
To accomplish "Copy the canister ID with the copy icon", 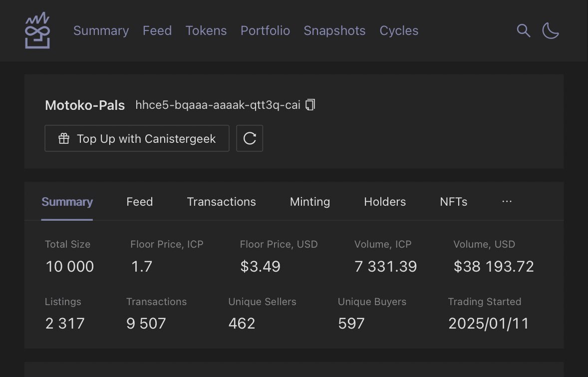I will 310,105.
